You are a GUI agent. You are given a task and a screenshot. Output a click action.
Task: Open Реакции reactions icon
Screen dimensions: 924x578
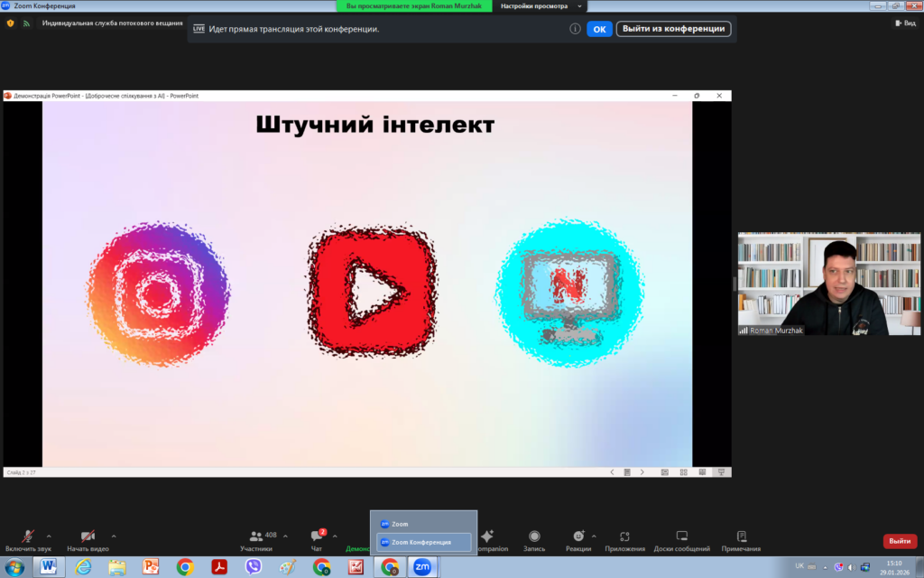pyautogui.click(x=578, y=536)
